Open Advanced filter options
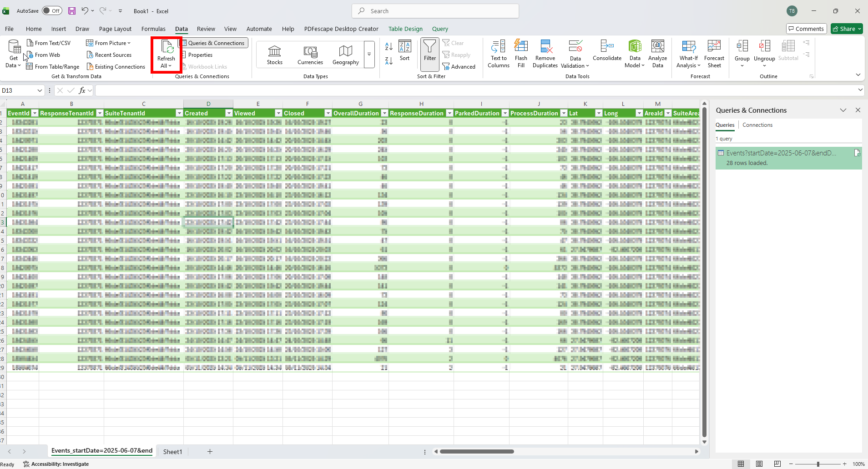The width and height of the screenshot is (868, 469). click(x=459, y=67)
